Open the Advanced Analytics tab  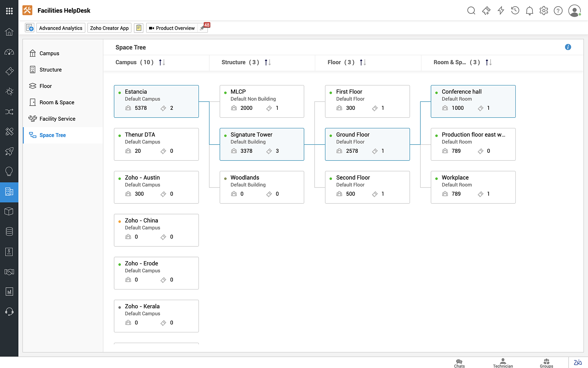(x=61, y=28)
